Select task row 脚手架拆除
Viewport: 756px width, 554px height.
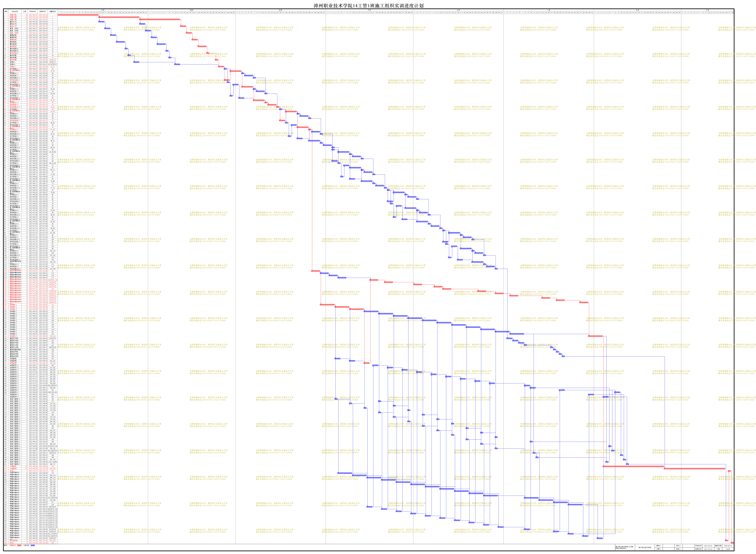pyautogui.click(x=31, y=541)
